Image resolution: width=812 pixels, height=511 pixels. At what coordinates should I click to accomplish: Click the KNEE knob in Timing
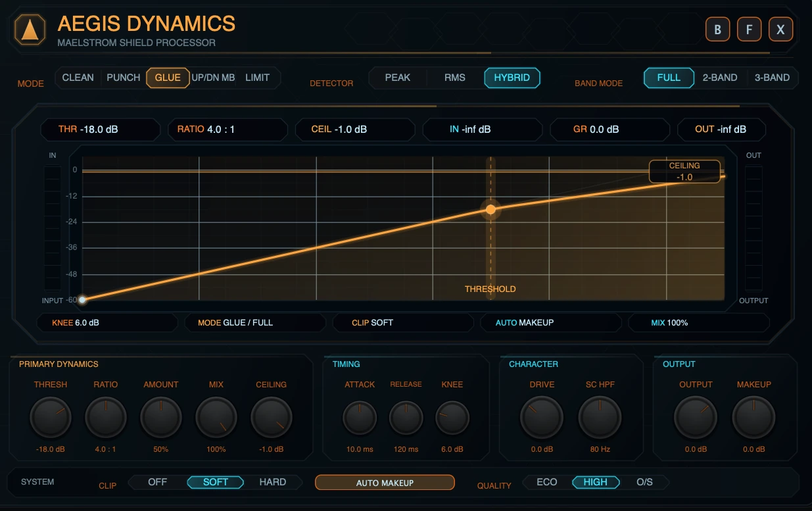point(452,418)
